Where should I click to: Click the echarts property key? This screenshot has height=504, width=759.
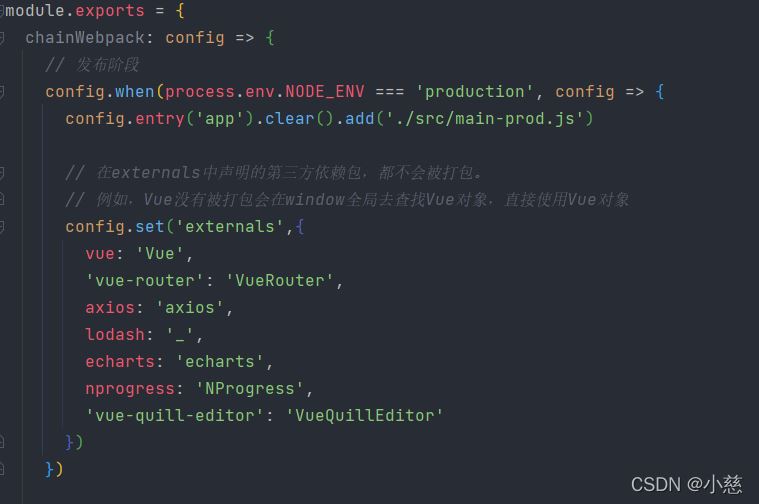(120, 362)
